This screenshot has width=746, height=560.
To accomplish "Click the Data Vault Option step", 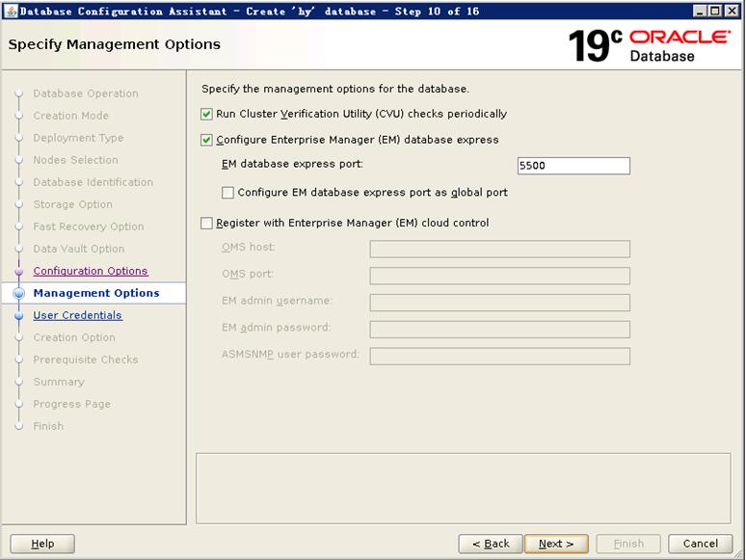I will tap(79, 249).
